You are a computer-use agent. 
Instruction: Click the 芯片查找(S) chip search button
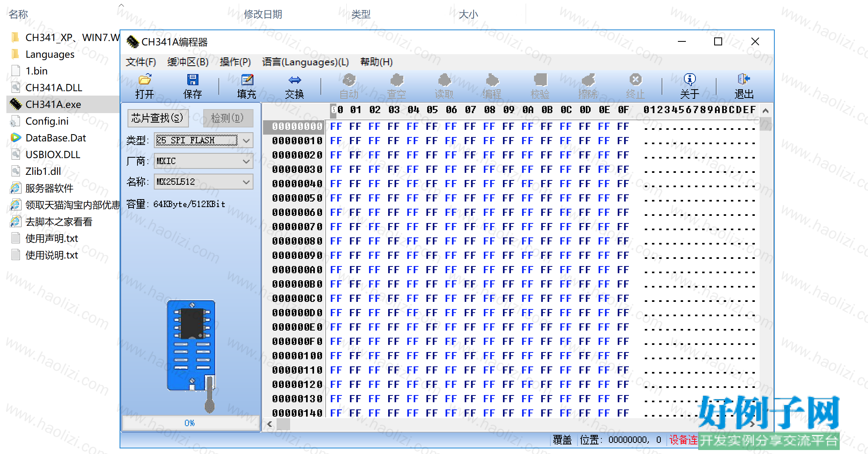157,118
